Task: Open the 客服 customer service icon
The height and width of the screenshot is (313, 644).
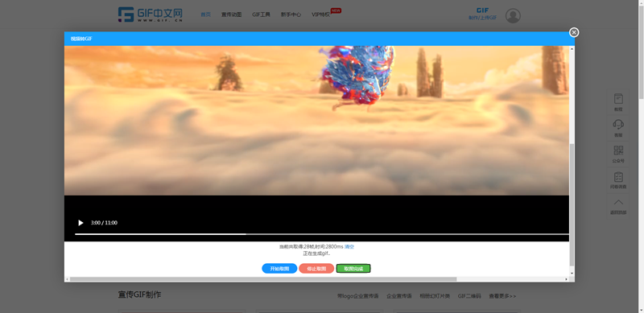Action: pos(618,128)
